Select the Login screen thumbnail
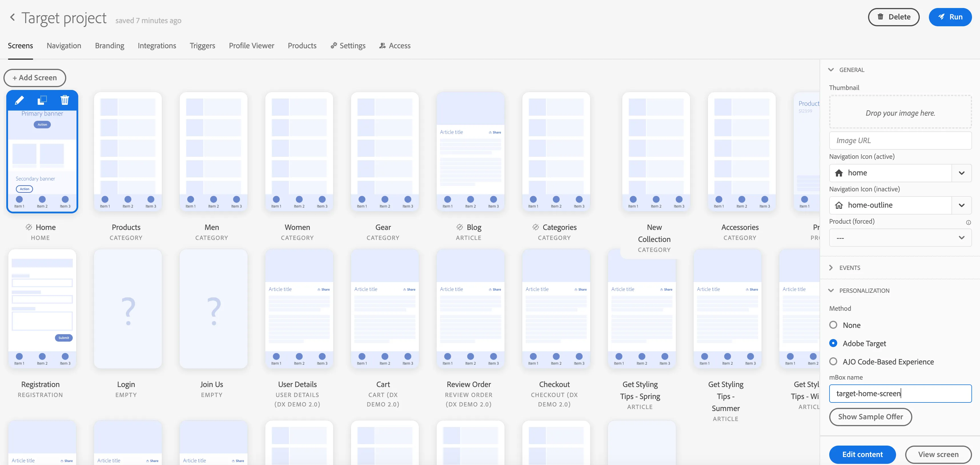Viewport: 980px width, 465px height. tap(128, 308)
